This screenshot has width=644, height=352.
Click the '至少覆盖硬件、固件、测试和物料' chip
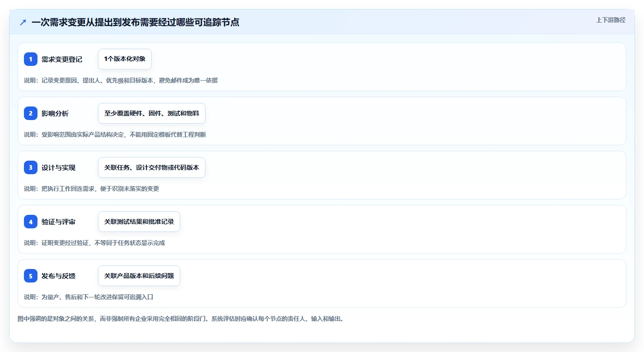click(152, 113)
